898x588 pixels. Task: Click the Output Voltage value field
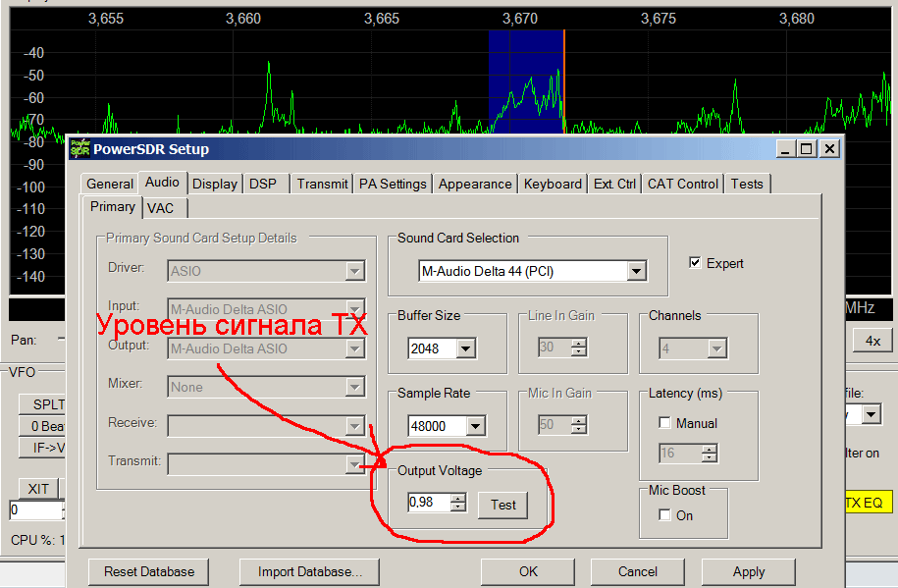point(428,503)
